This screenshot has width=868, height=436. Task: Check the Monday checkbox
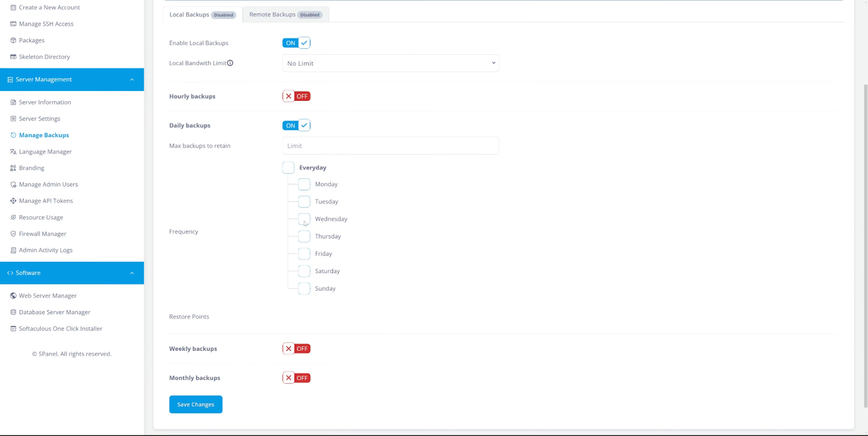point(304,184)
